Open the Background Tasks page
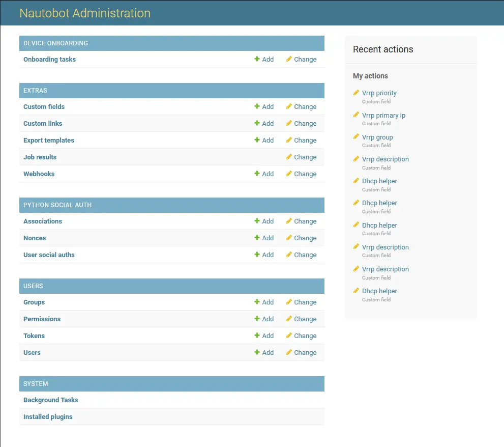The height and width of the screenshot is (447, 504). 50,400
